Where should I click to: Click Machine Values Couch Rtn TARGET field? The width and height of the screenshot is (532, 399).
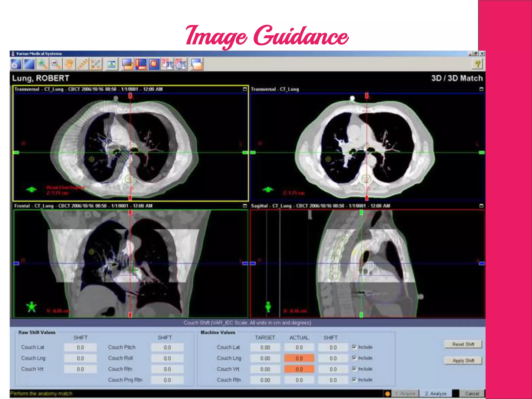coord(265,380)
